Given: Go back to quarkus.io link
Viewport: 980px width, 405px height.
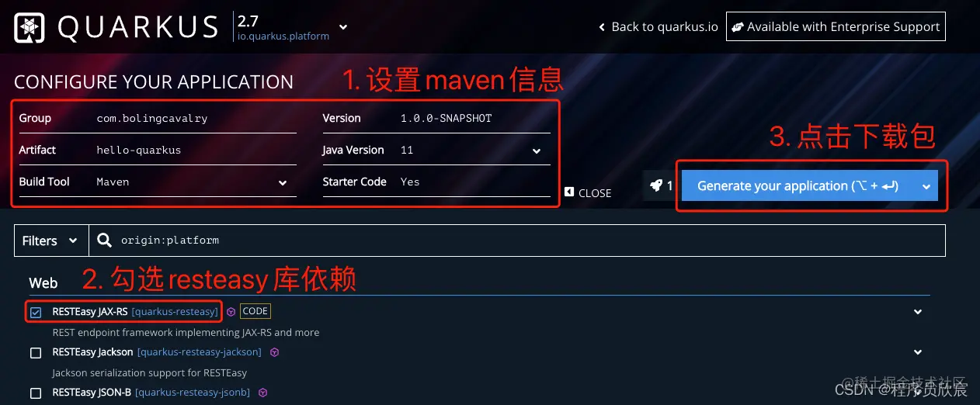Looking at the screenshot, I should (x=659, y=26).
